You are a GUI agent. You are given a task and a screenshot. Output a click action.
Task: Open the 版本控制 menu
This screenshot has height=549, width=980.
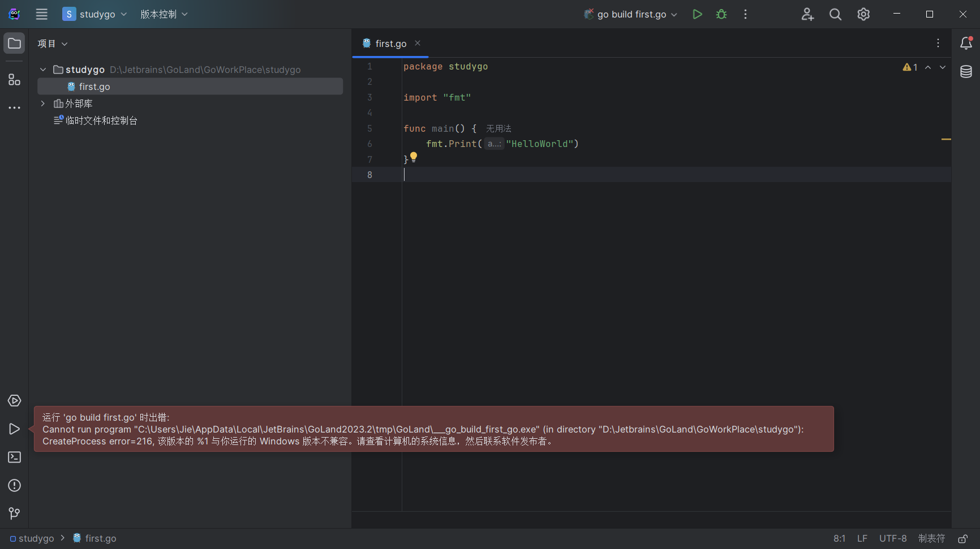tap(164, 14)
